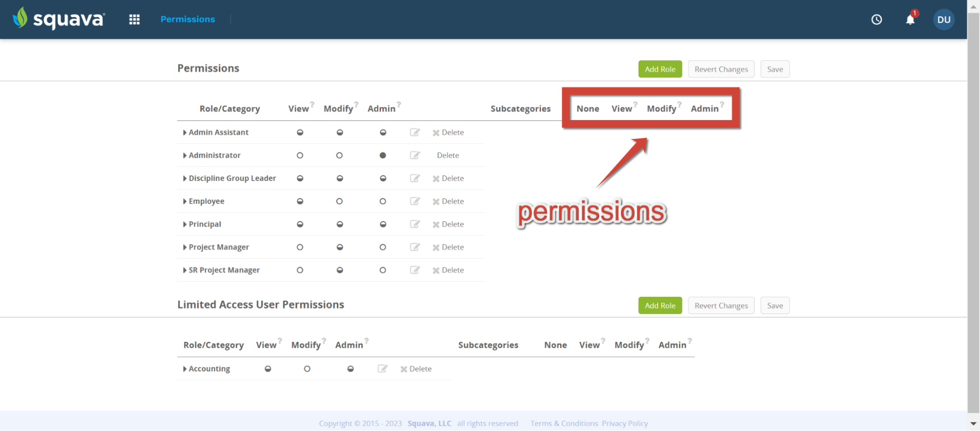Delete the SR Project Manager role
The image size is (980, 431).
click(448, 270)
